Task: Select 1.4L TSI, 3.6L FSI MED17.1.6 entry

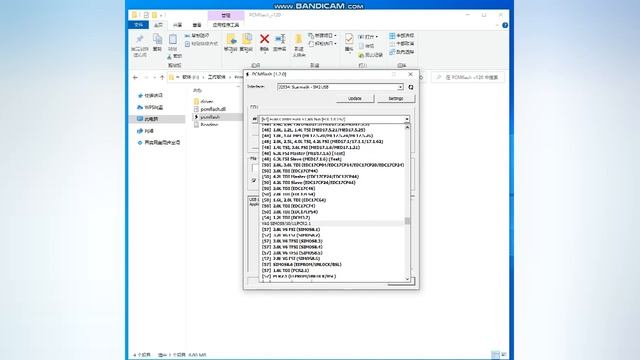Action: click(x=311, y=147)
